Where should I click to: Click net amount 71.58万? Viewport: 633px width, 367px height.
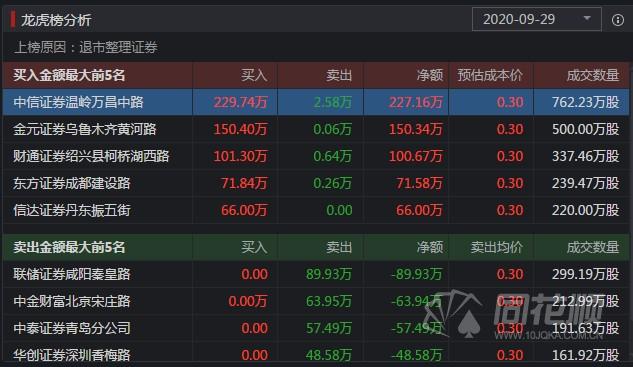click(x=419, y=183)
